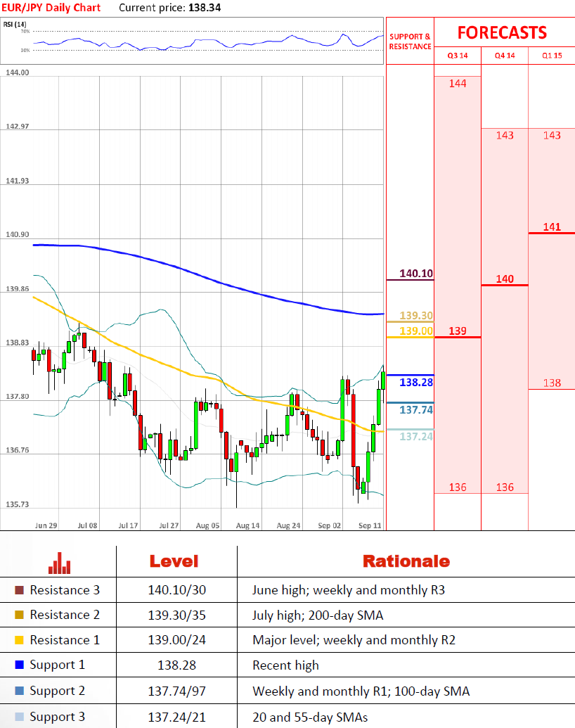Image resolution: width=575 pixels, height=728 pixels.
Task: Click the Q1 15 lower forecast 138
Action: coord(552,383)
